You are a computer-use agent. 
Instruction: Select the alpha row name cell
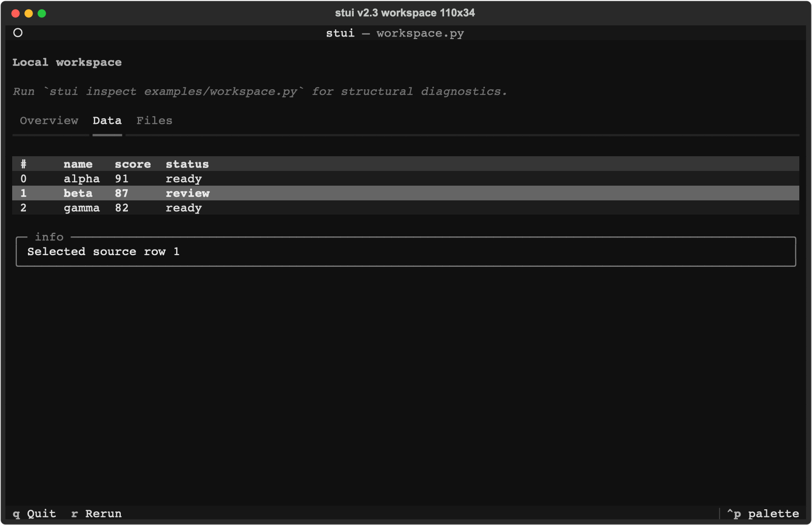click(82, 179)
